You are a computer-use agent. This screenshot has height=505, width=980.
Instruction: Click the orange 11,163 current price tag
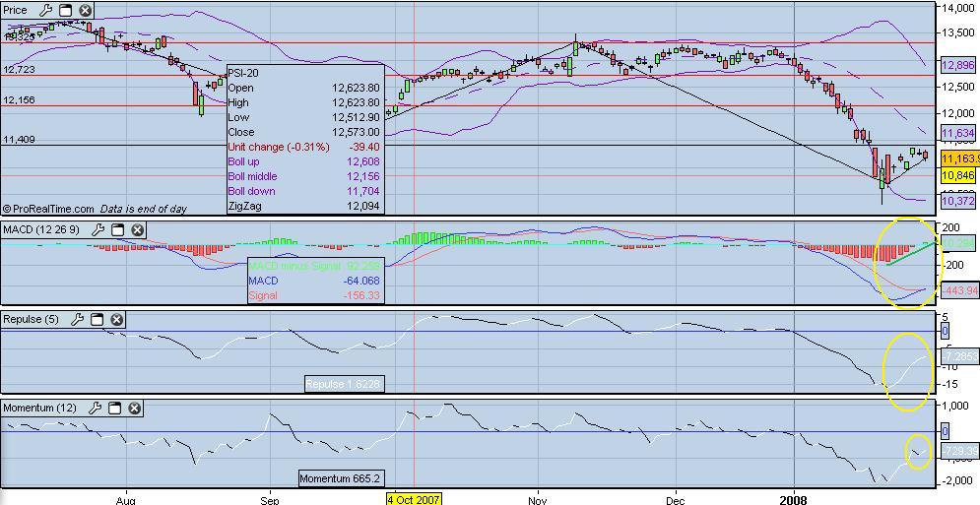pyautogui.click(x=959, y=158)
